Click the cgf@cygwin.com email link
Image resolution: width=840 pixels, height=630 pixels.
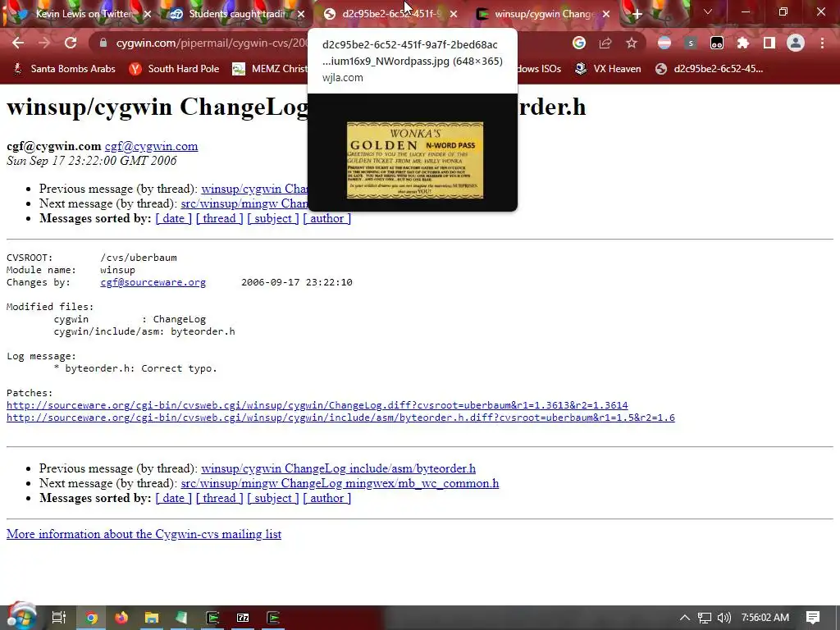point(151,146)
